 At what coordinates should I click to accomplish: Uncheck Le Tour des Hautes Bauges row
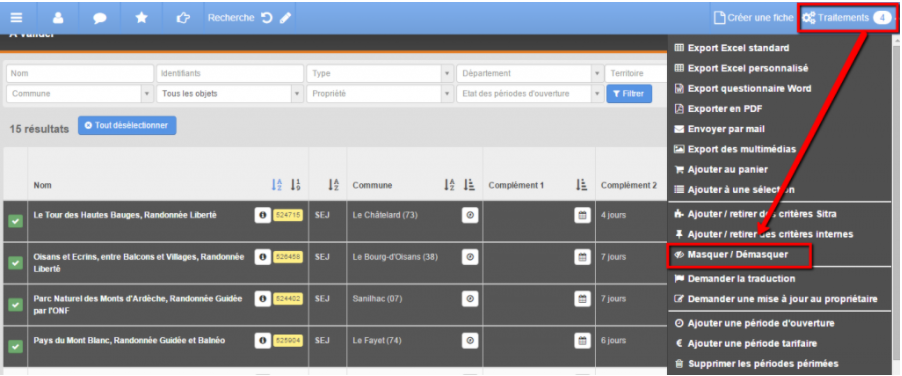(16, 220)
